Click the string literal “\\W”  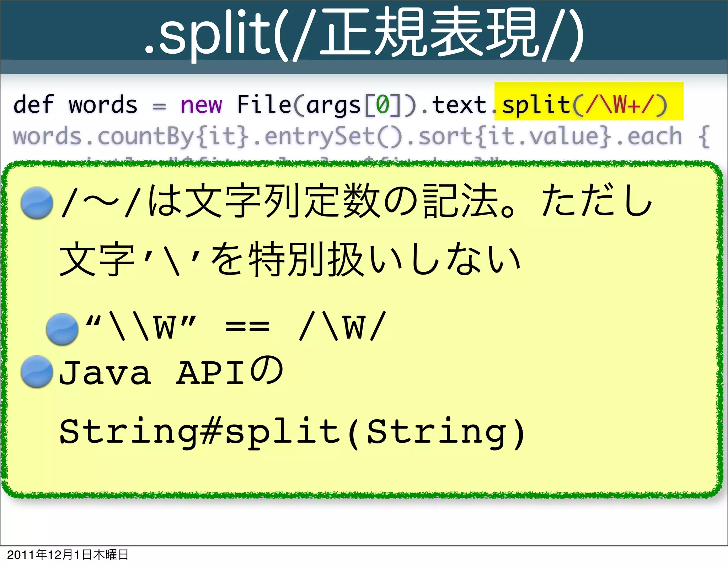pos(140,327)
